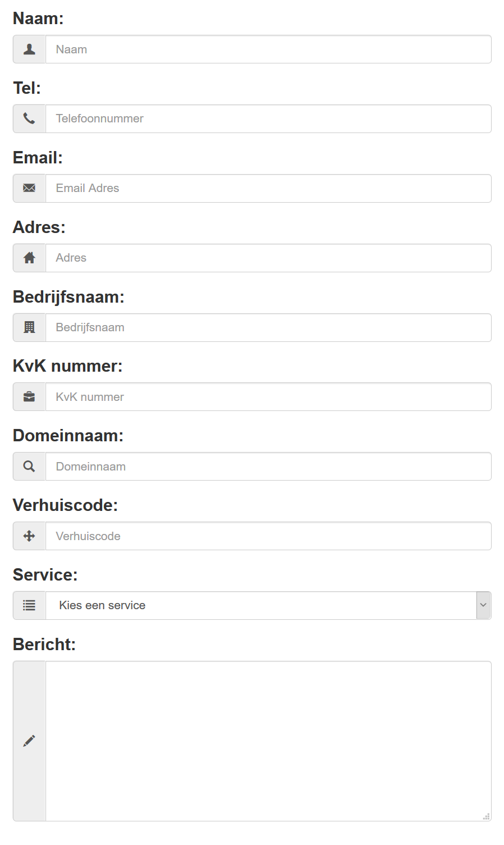Click the magnifying glass icon beside Domeinnaam
This screenshot has height=845, width=504.
(x=29, y=466)
